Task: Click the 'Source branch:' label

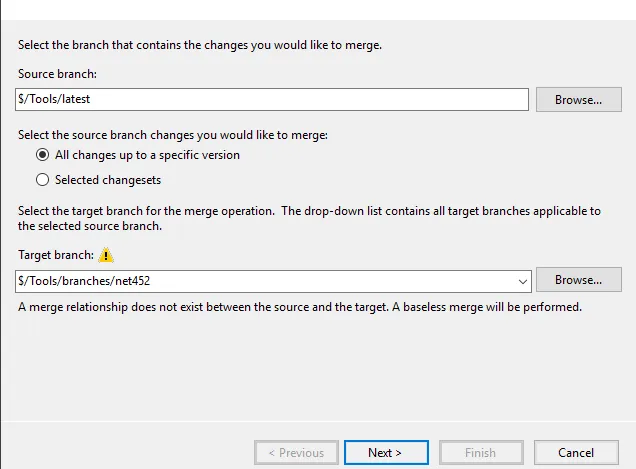Action: pos(57,75)
